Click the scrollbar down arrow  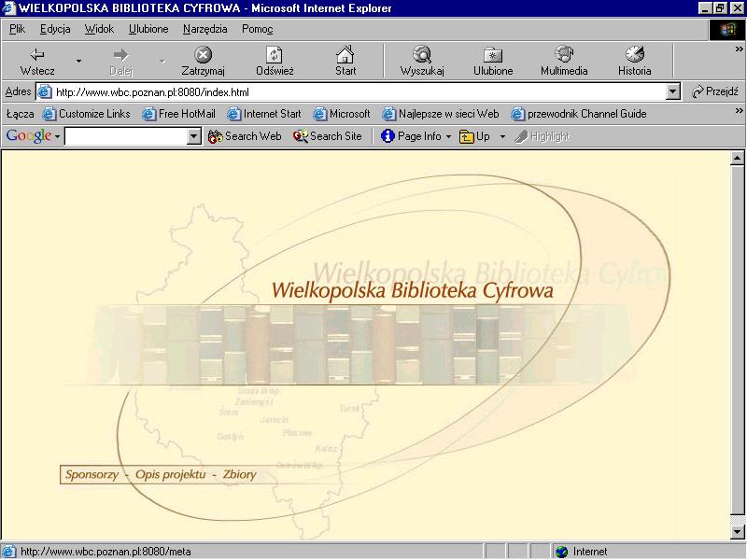click(x=737, y=531)
